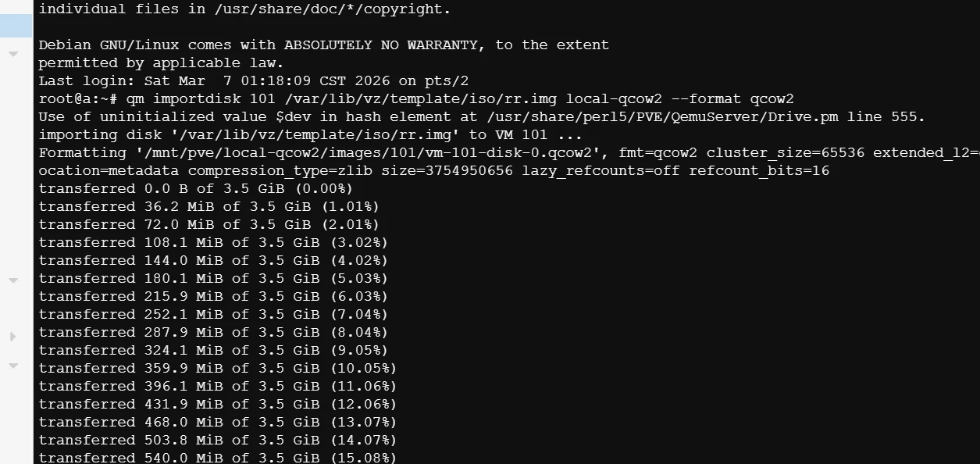Collapse the middle down arrow in left sidebar

click(x=13, y=280)
